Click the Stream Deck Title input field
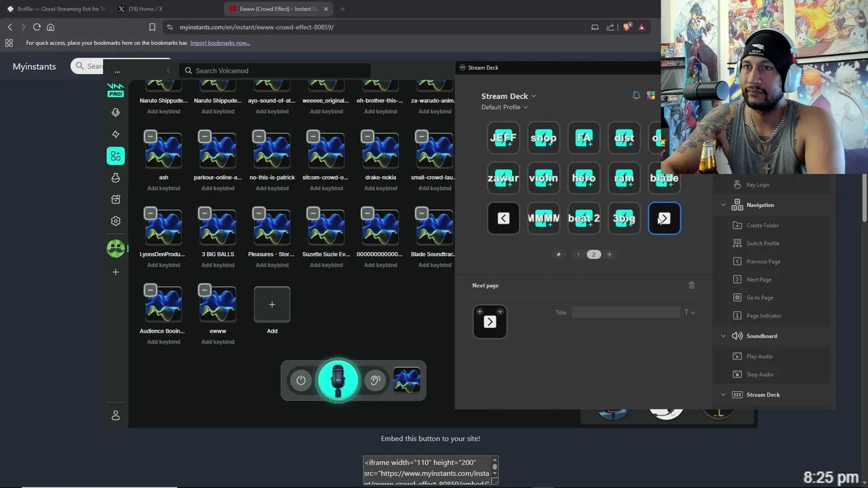Viewport: 868px width, 488px height. 625,312
